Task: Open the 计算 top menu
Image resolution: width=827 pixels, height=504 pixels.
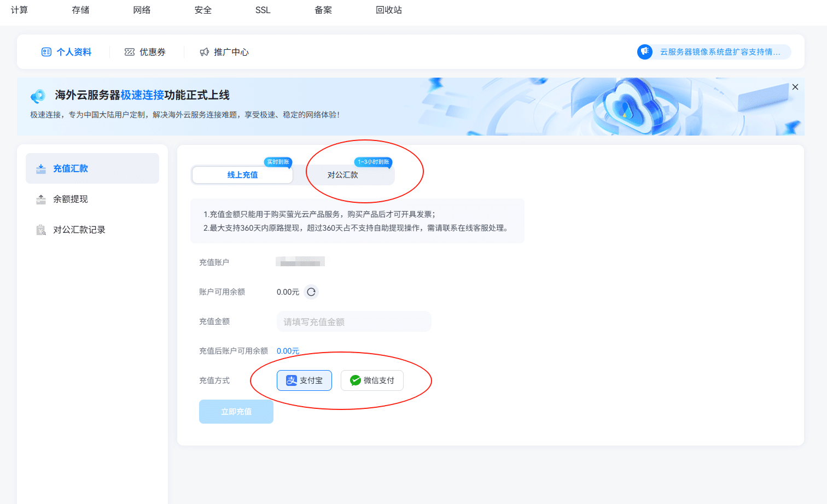Action: coord(19,10)
